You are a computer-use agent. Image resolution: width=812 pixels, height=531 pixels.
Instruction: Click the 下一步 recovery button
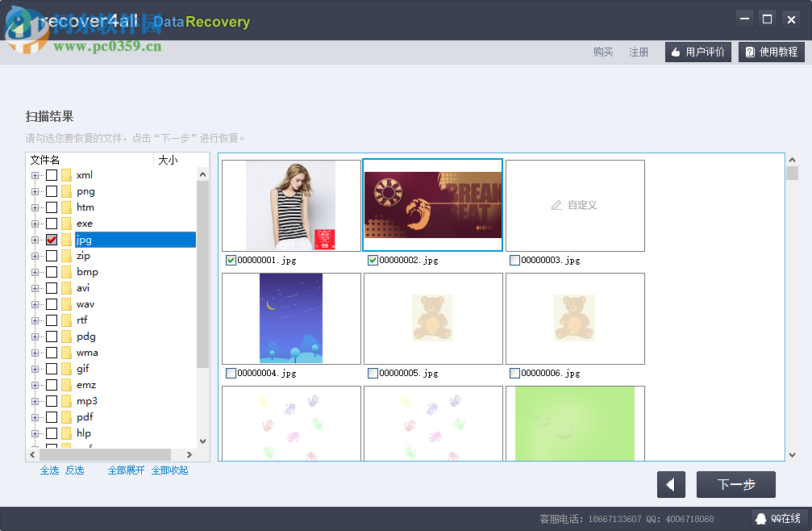735,484
